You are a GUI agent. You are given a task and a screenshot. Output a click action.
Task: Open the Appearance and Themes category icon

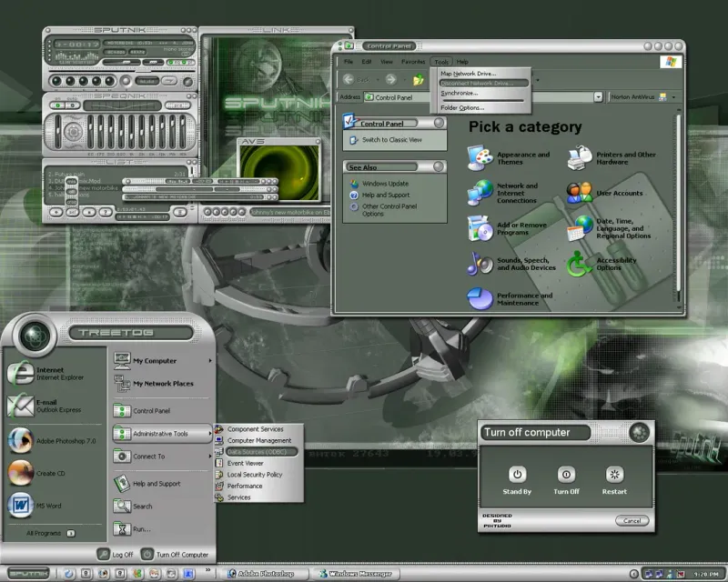(x=480, y=158)
